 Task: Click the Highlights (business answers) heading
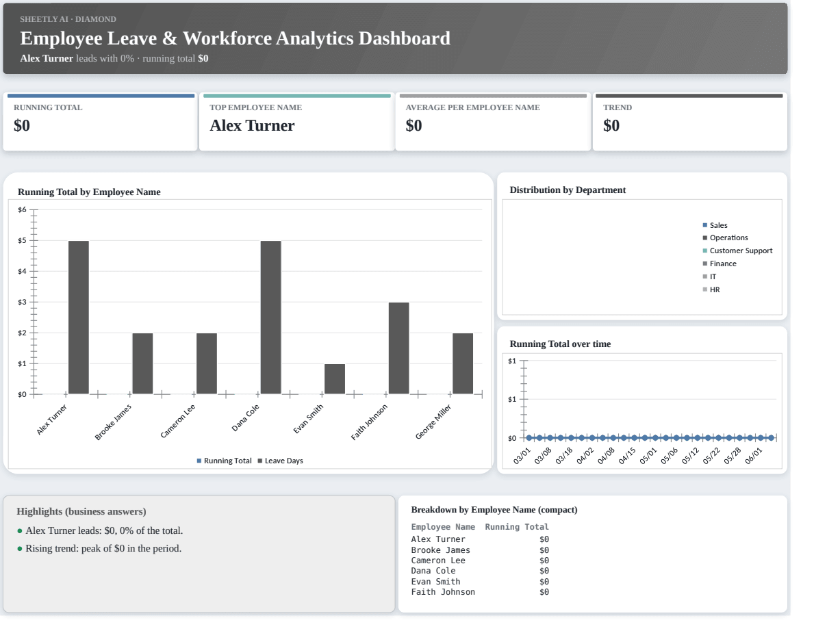tap(81, 511)
